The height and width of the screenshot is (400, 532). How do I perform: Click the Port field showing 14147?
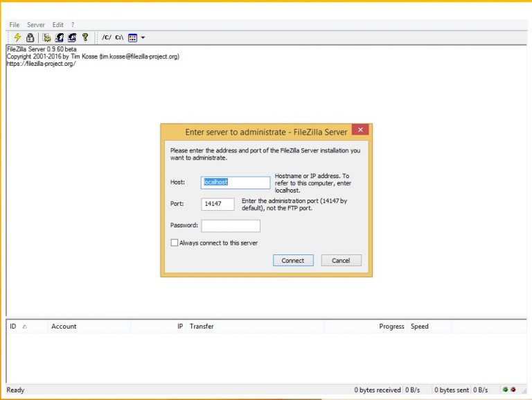(218, 204)
